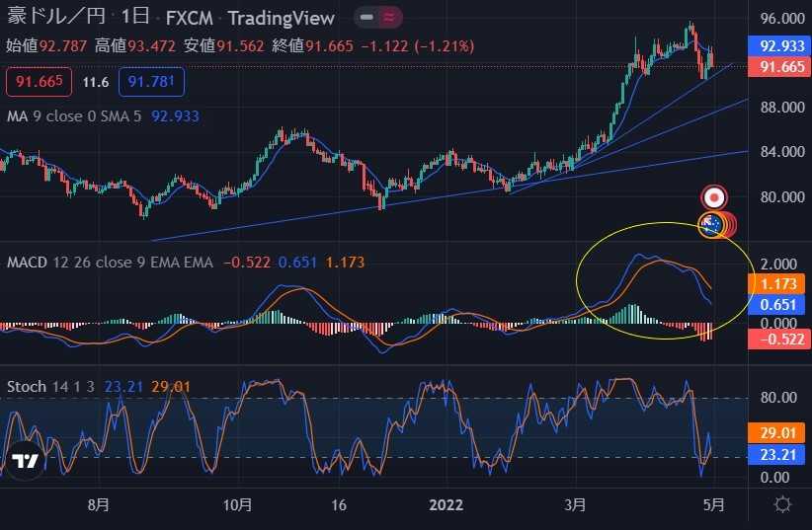Click the 10月 date axis label
The image size is (812, 530).
(x=237, y=504)
